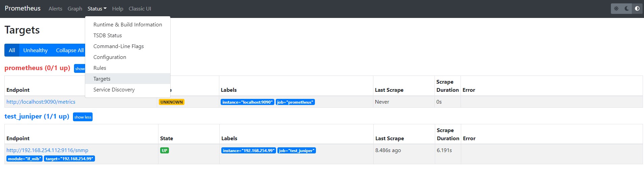Collapse test_juniper with show less

[x=83, y=117]
